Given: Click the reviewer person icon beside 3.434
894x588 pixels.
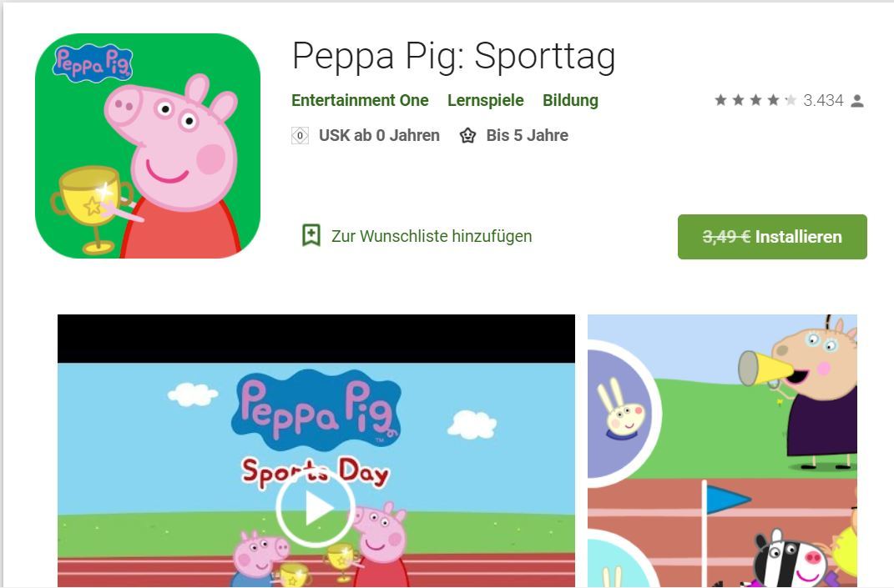Looking at the screenshot, I should (x=857, y=101).
